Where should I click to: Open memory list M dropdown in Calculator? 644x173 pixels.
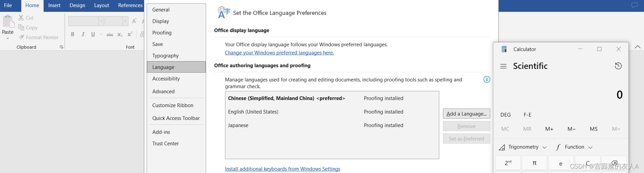coord(616,129)
